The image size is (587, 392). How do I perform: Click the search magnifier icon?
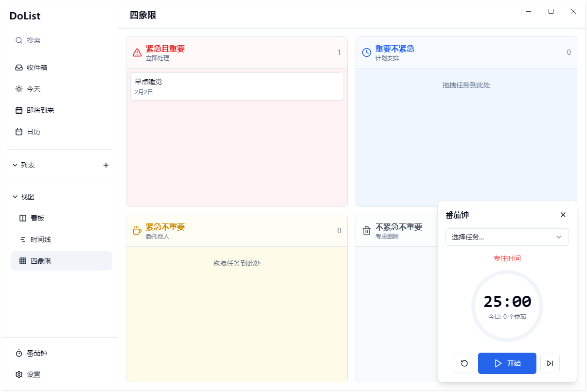[18, 40]
